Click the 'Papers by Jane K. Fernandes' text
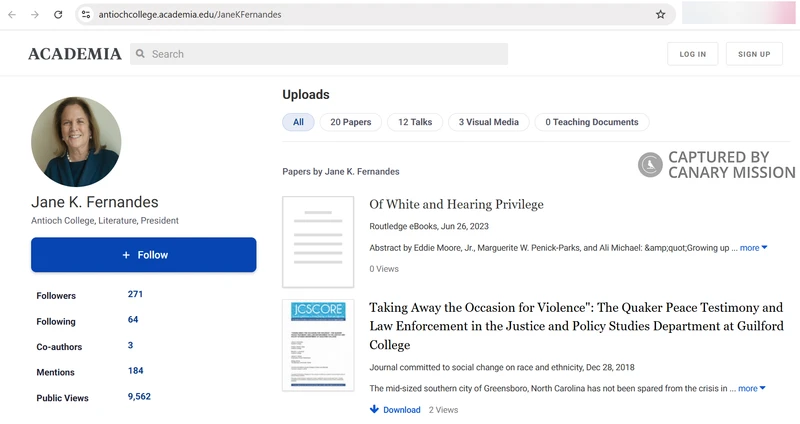This screenshot has height=424, width=800. (341, 171)
